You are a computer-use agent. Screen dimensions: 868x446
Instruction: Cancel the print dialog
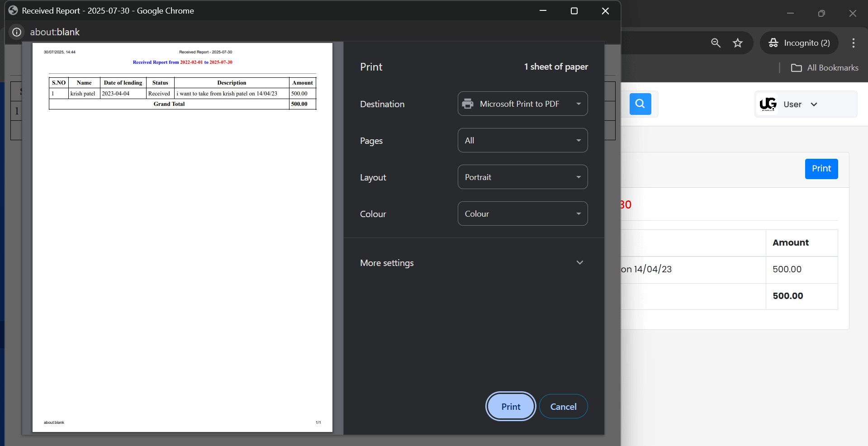[x=563, y=406]
